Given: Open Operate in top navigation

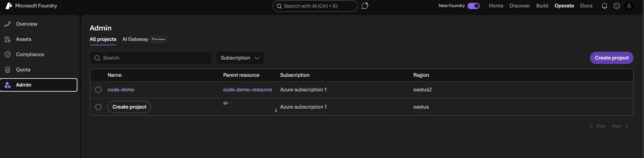Looking at the screenshot, I should click(564, 6).
